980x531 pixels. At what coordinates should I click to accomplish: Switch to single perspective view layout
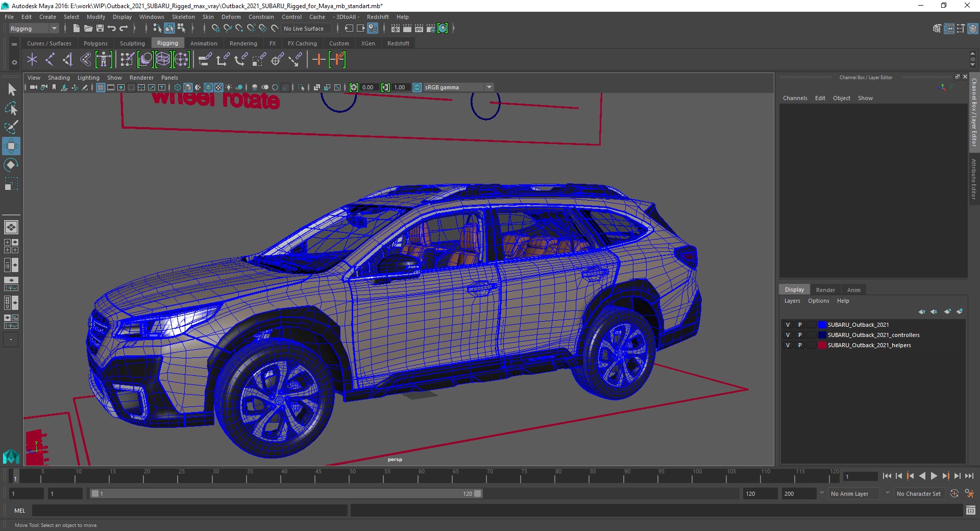[x=11, y=227]
